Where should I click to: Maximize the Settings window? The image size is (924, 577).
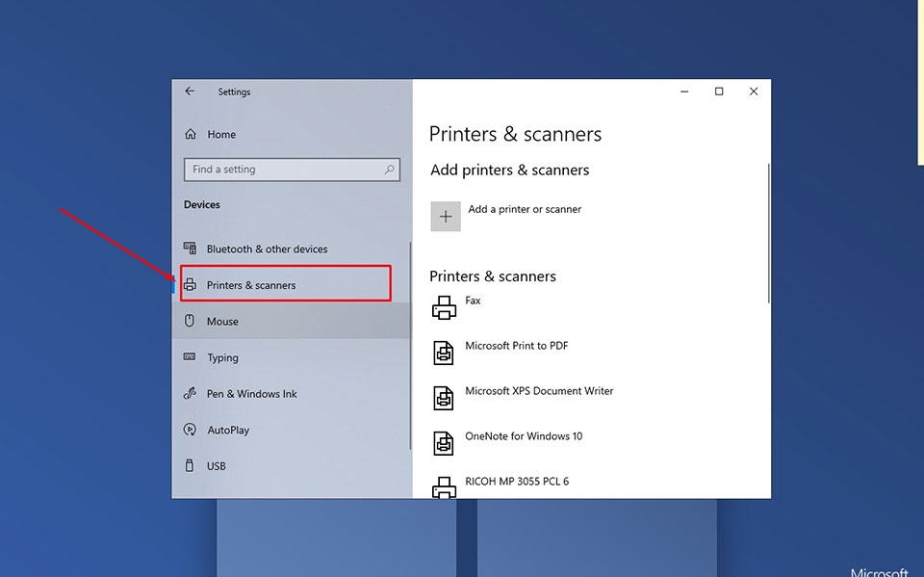point(719,92)
